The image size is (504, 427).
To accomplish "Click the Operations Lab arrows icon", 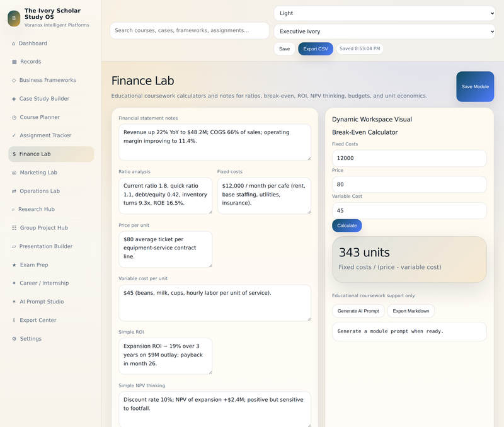I will tap(14, 191).
